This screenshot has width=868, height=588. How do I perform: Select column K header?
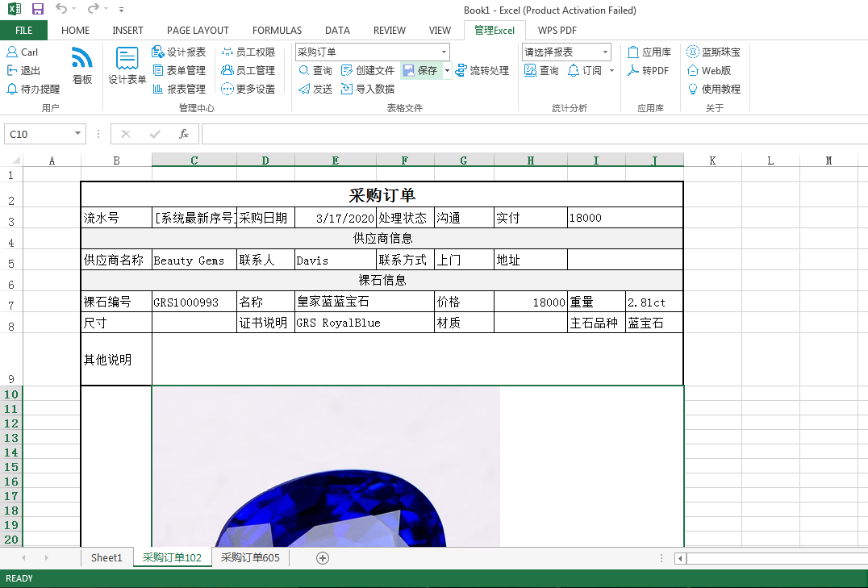coord(712,161)
